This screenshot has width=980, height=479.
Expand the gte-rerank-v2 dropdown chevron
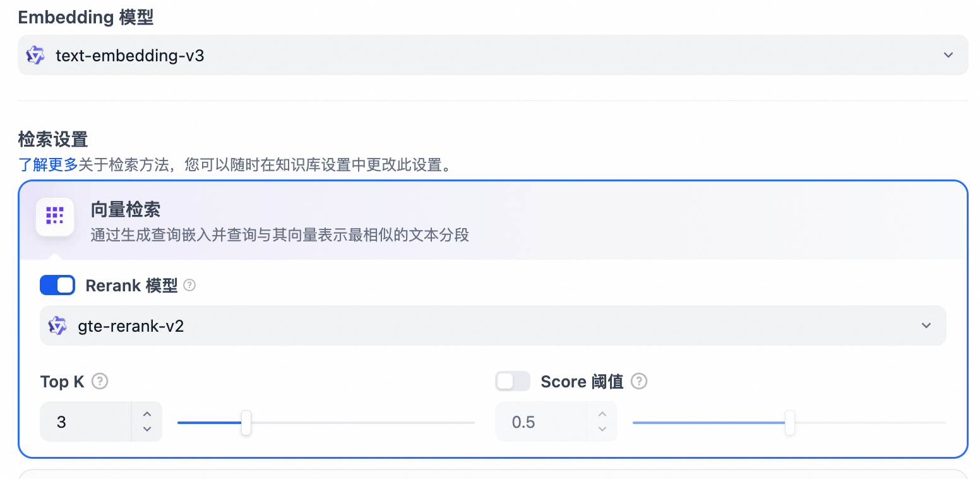tap(926, 325)
